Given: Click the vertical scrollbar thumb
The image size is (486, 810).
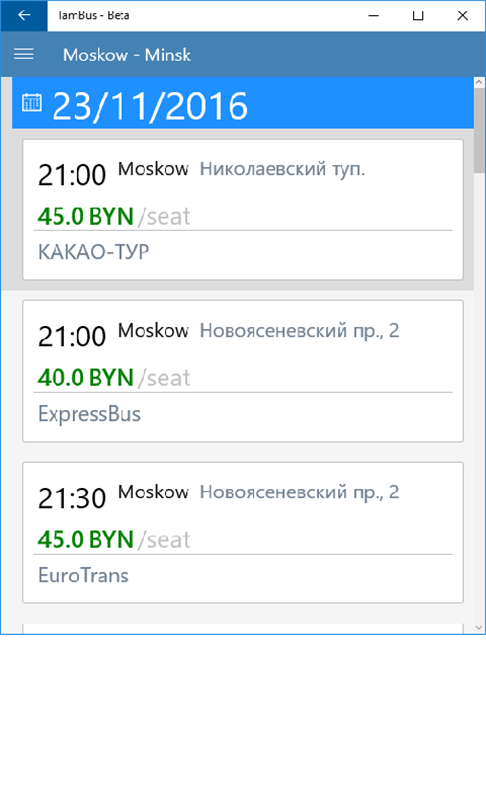Looking at the screenshot, I should pyautogui.click(x=479, y=131).
